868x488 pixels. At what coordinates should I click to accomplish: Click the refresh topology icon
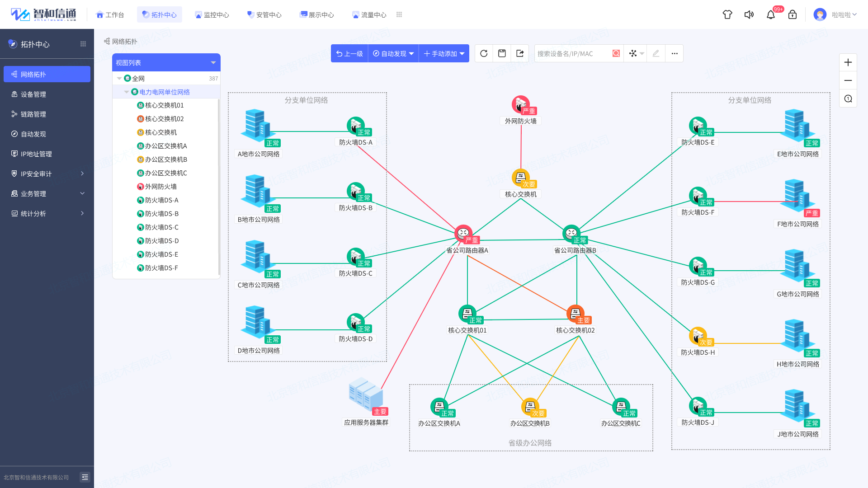coord(484,53)
